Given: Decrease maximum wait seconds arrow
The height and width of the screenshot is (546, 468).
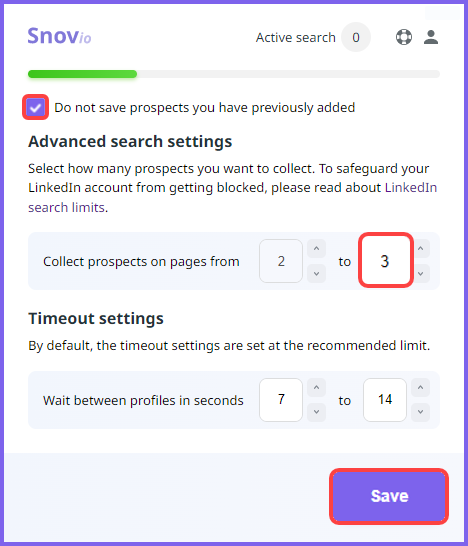Looking at the screenshot, I should (420, 412).
